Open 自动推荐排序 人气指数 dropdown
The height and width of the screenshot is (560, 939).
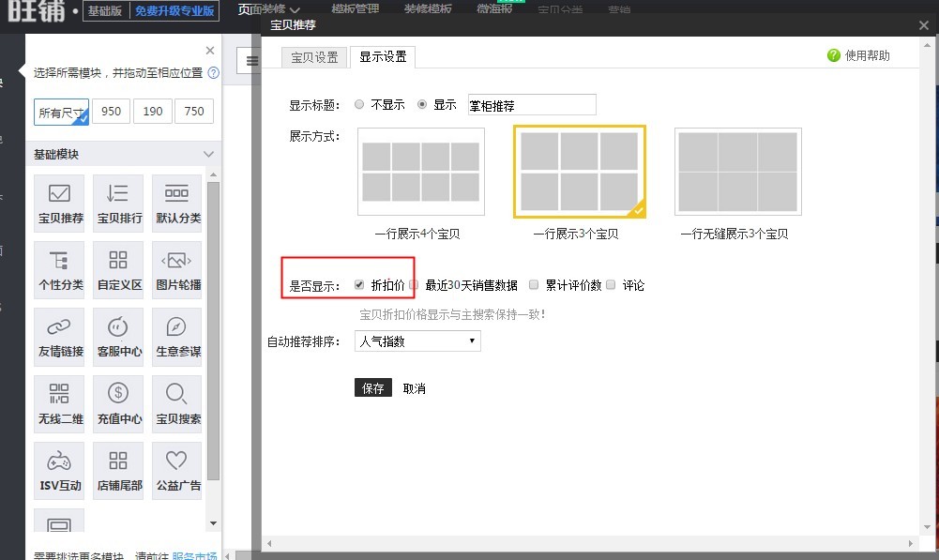[417, 341]
